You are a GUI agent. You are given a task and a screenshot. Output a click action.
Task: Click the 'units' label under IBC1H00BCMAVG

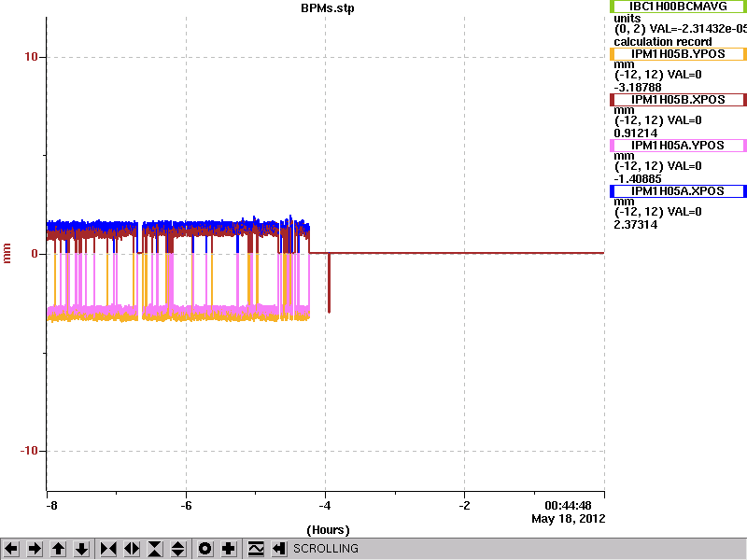[x=627, y=19]
